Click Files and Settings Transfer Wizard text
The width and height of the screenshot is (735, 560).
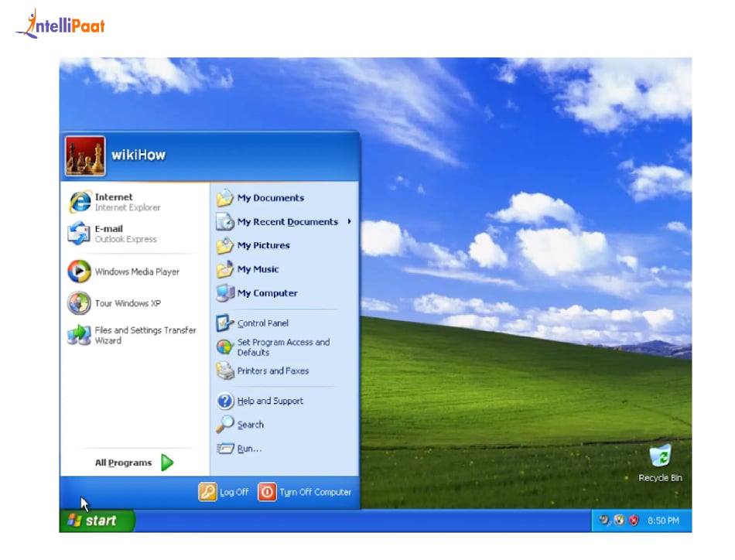145,335
